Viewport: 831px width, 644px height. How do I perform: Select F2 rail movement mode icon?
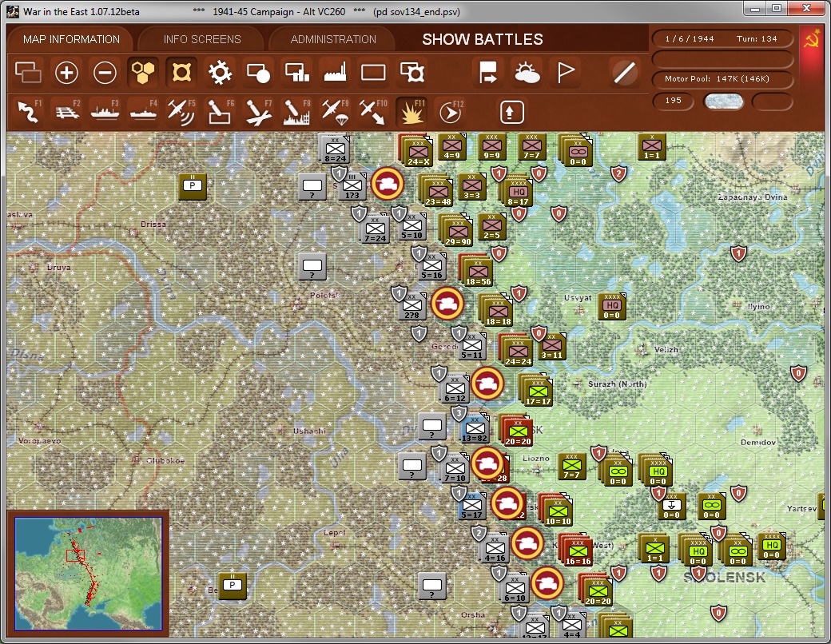[66, 111]
